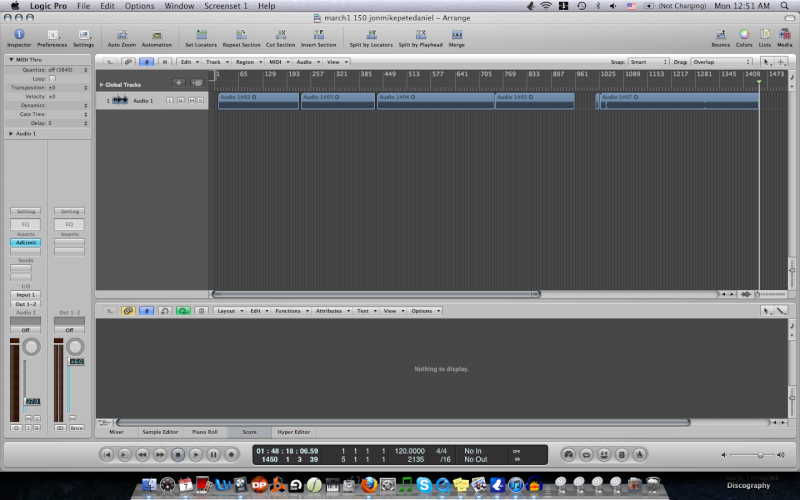Go to beginning in transport
800x500 pixels.
coord(107,455)
